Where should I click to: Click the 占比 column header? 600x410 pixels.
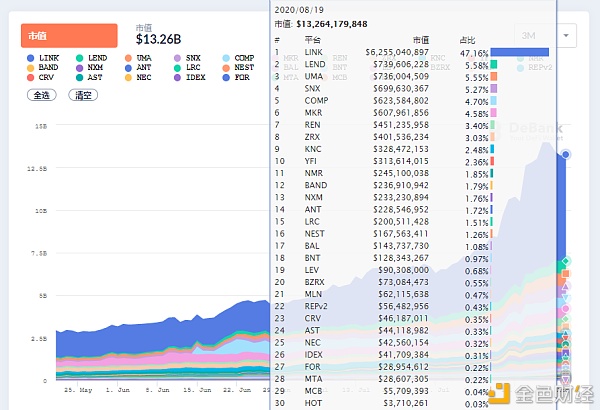(467, 40)
